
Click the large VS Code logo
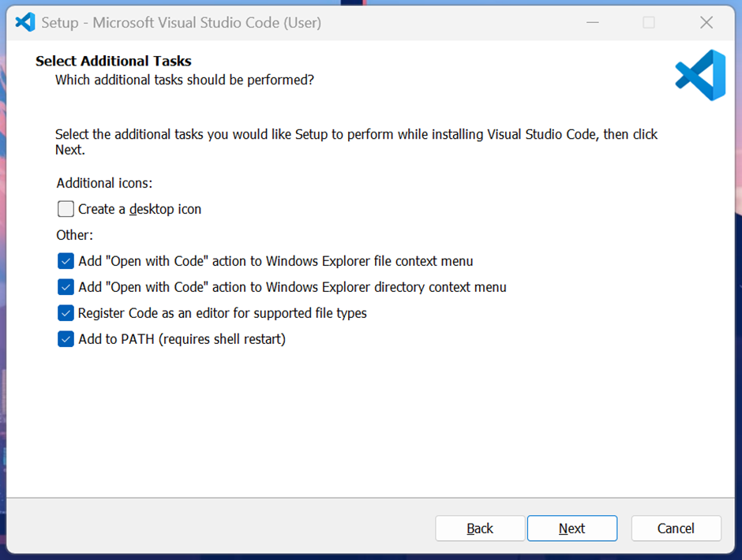click(x=700, y=75)
